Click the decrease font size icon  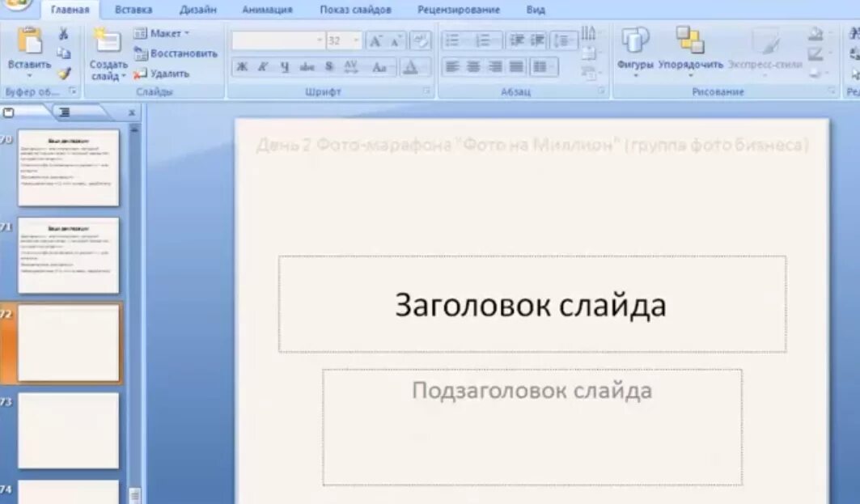396,40
